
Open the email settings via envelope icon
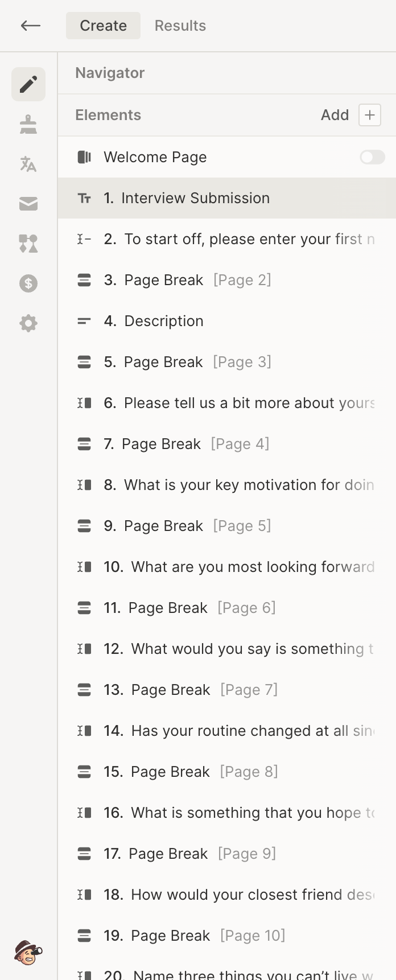point(28,204)
